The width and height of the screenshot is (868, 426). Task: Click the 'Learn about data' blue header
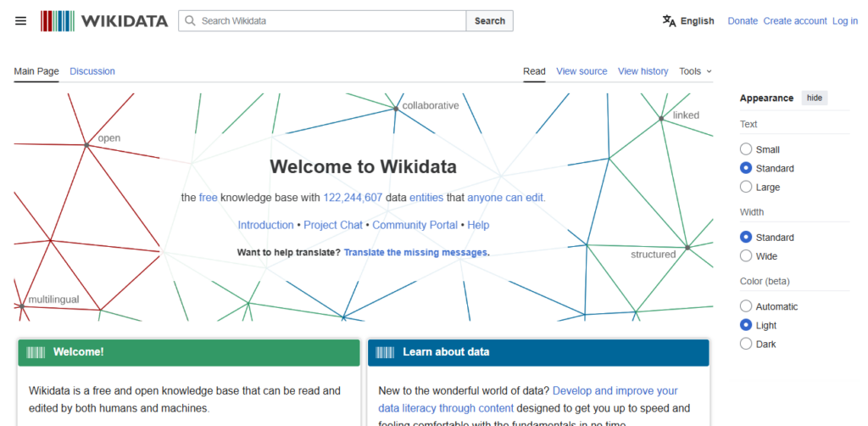(x=538, y=352)
